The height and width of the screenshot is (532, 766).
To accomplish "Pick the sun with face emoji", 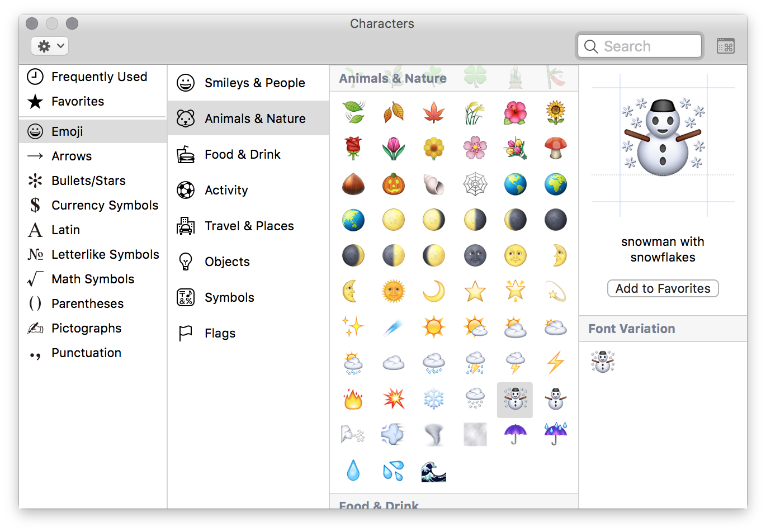I will coord(394,291).
